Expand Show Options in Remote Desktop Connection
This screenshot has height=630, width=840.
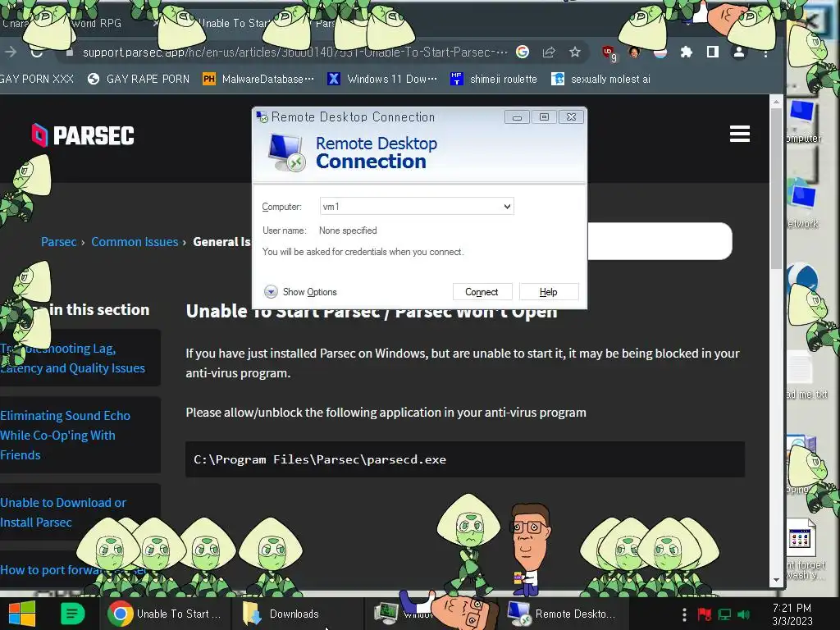(300, 292)
